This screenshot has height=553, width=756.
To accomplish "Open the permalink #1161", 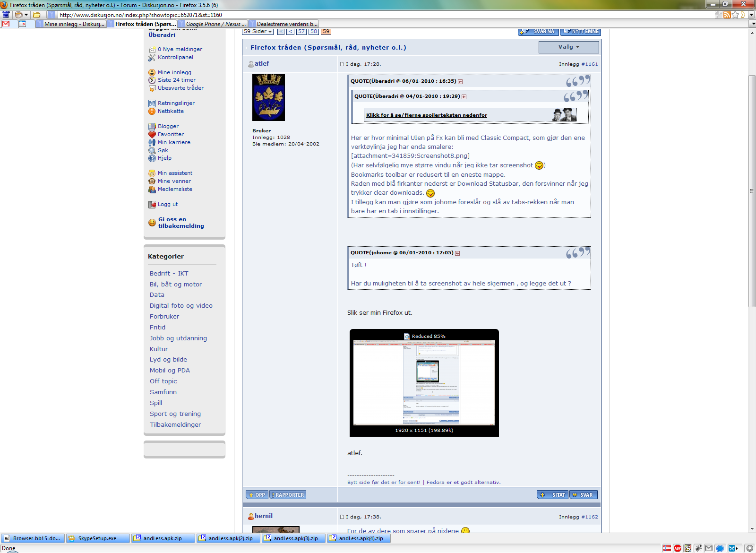I will (589, 64).
